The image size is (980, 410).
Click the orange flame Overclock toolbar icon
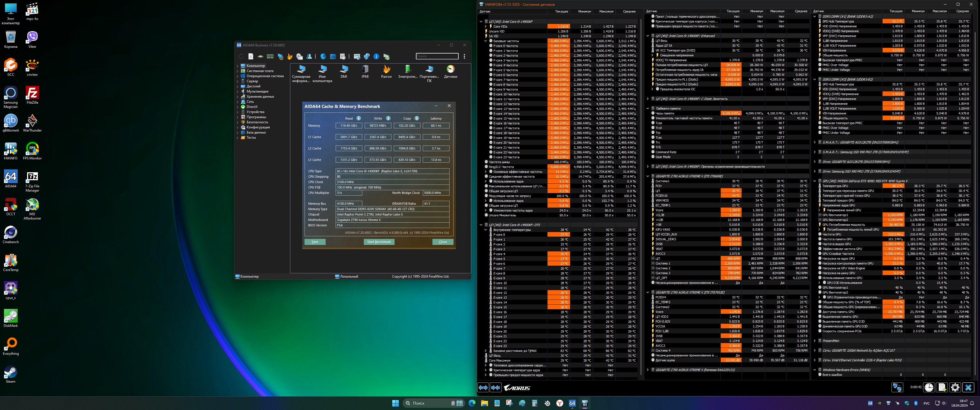pos(290,56)
